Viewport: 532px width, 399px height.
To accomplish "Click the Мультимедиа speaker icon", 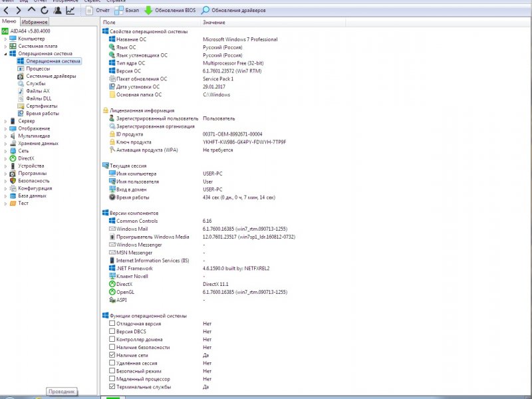I will click(x=13, y=136).
